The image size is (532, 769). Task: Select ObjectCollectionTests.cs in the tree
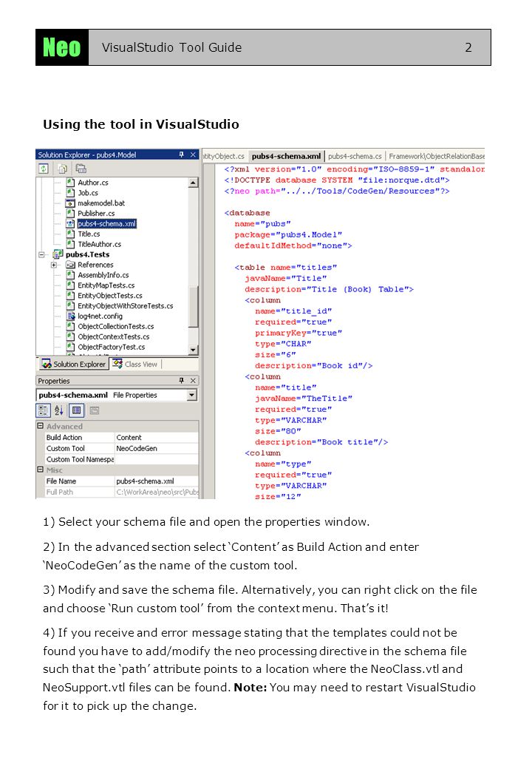click(x=115, y=327)
